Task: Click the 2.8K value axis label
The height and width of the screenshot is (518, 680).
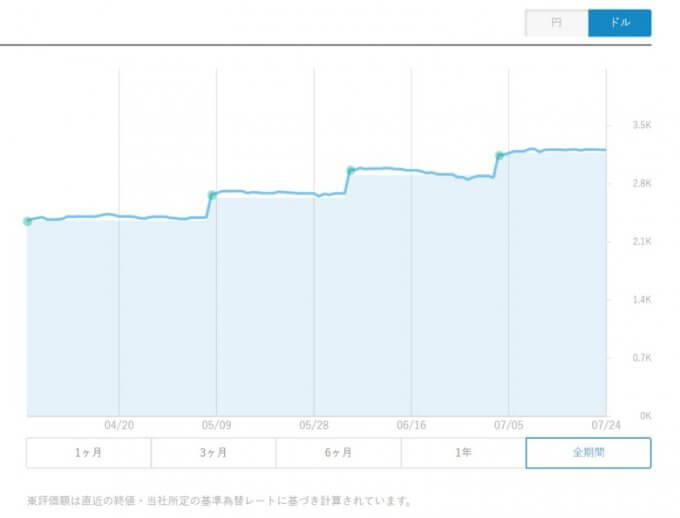Action: coord(642,184)
